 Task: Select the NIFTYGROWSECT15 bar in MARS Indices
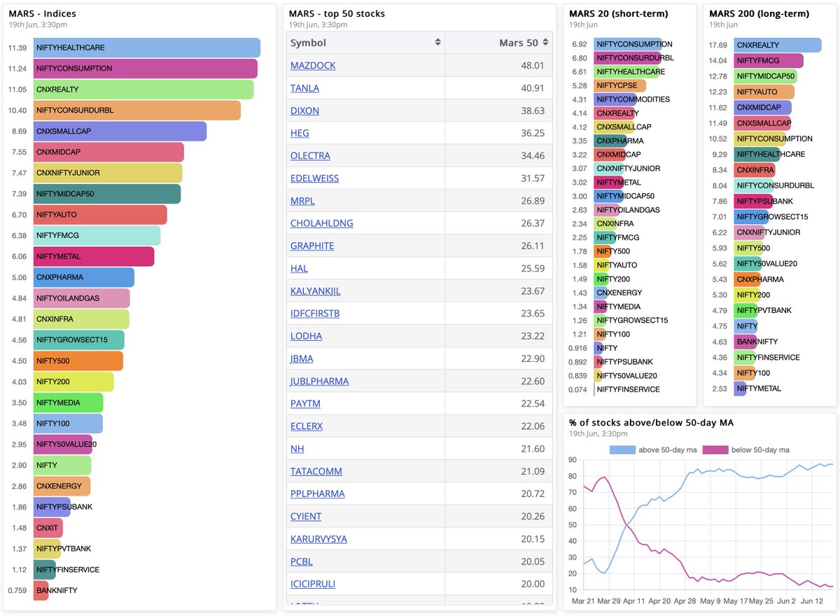coord(79,339)
